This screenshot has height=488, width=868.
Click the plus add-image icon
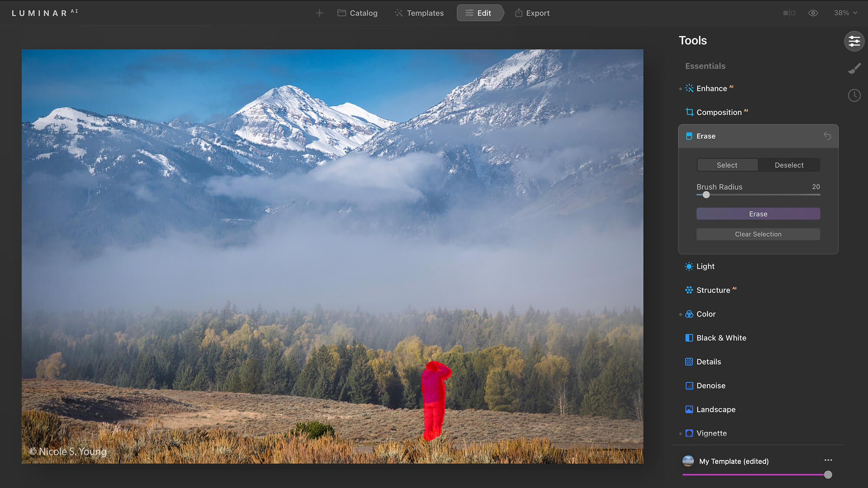[319, 13]
